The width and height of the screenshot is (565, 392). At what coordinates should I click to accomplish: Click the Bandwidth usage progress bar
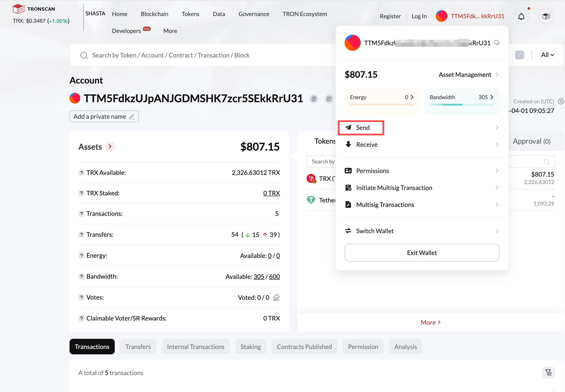[462, 105]
